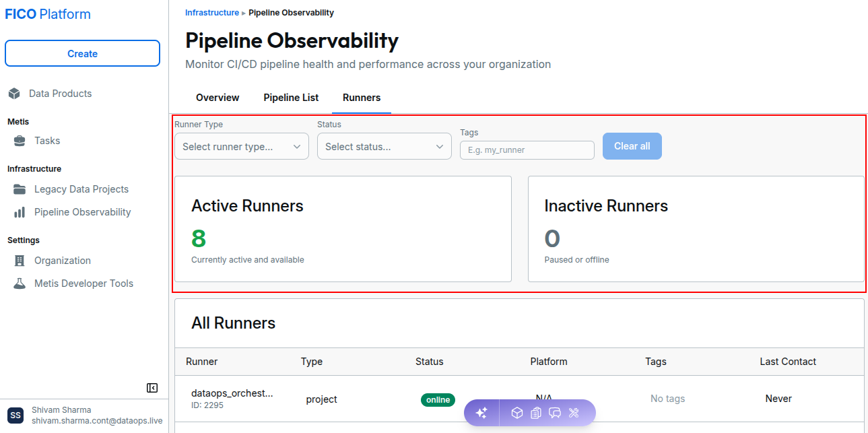Open the Runner Type dropdown
This screenshot has width=868, height=433.
click(242, 146)
